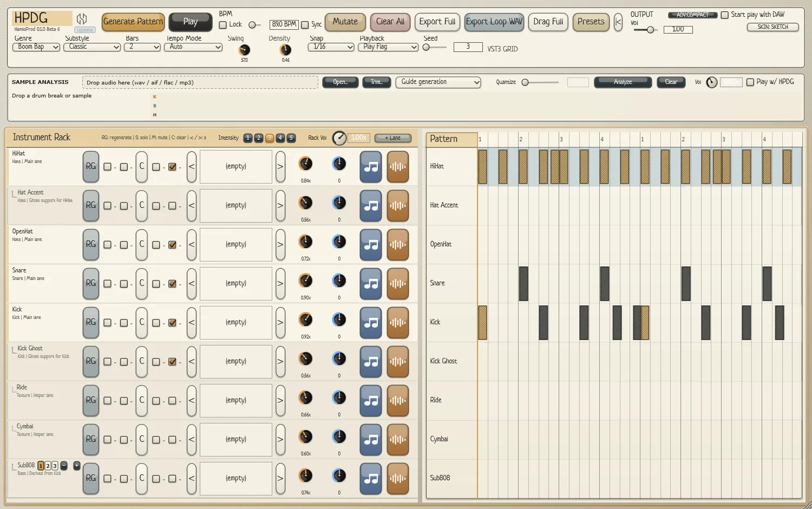Viewport: 812px width, 509px height.
Task: Click the plus icon on Sub808 lane
Action: 76,466
